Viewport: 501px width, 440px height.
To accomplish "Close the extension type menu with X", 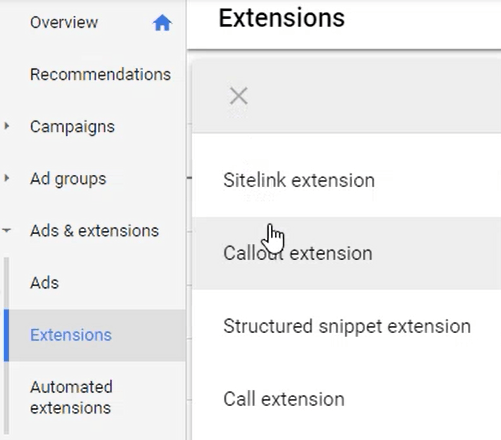I will [x=239, y=96].
